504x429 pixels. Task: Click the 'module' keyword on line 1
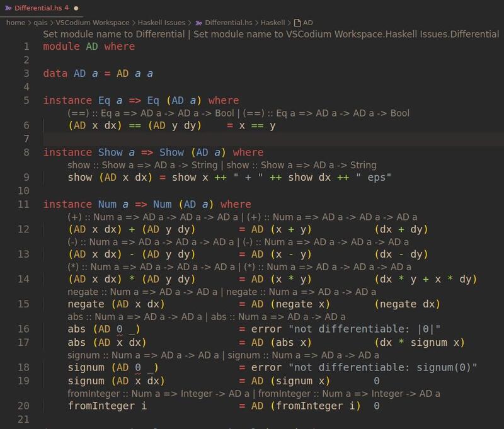tap(61, 47)
